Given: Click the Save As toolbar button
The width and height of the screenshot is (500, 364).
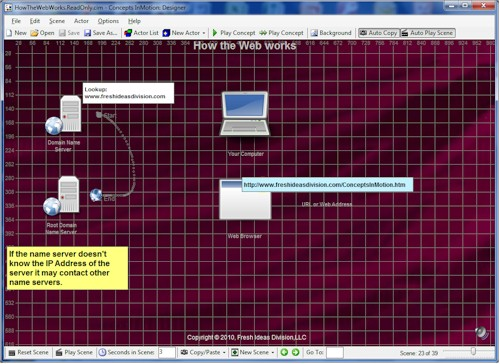Looking at the screenshot, I should (101, 33).
